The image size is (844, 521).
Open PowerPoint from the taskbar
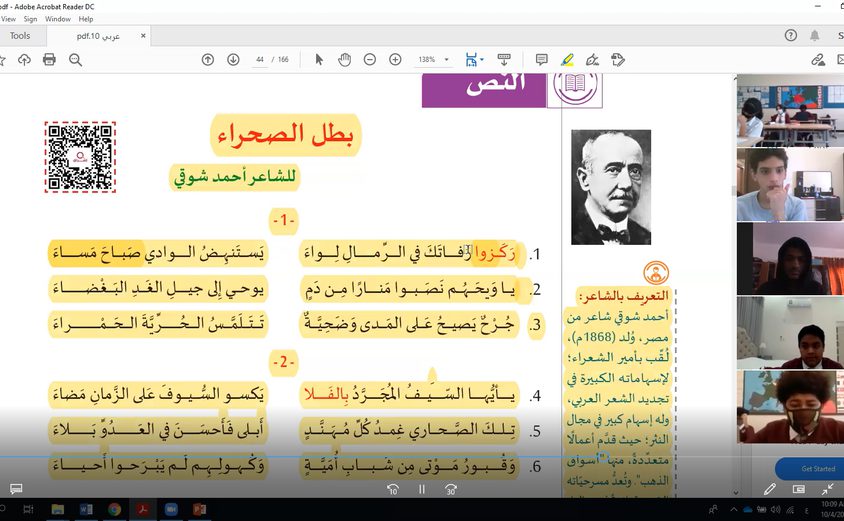[199, 509]
